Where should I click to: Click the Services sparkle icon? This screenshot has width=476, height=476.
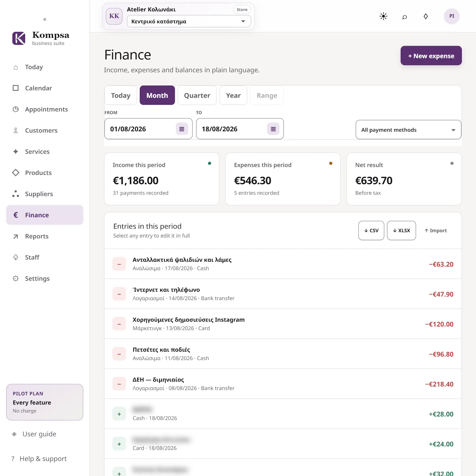pos(16,151)
